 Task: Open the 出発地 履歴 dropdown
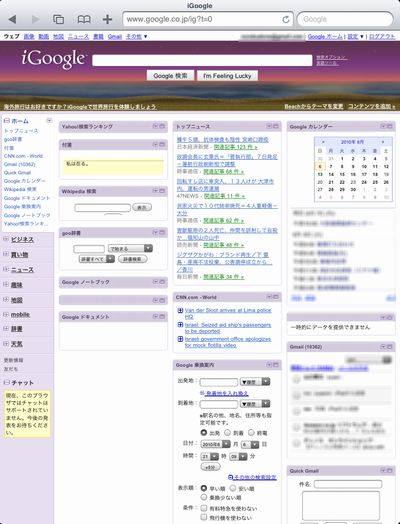[x=255, y=382]
